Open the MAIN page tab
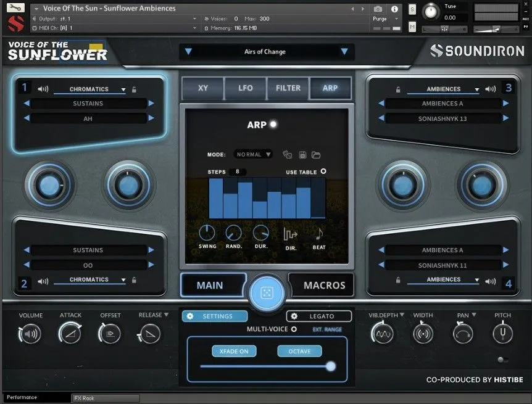The width and height of the screenshot is (532, 404). click(213, 285)
